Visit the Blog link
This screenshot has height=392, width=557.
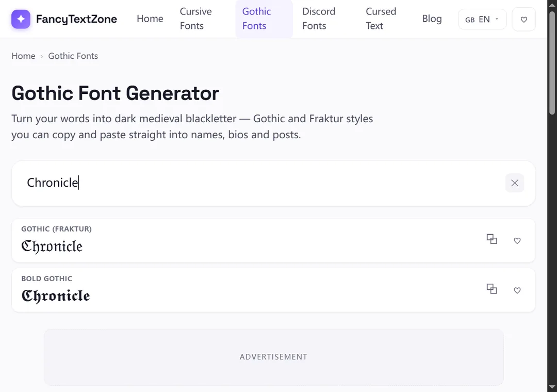pos(432,19)
